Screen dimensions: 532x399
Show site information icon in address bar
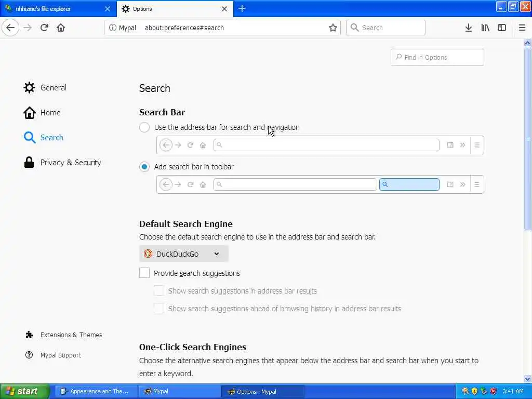(112, 28)
